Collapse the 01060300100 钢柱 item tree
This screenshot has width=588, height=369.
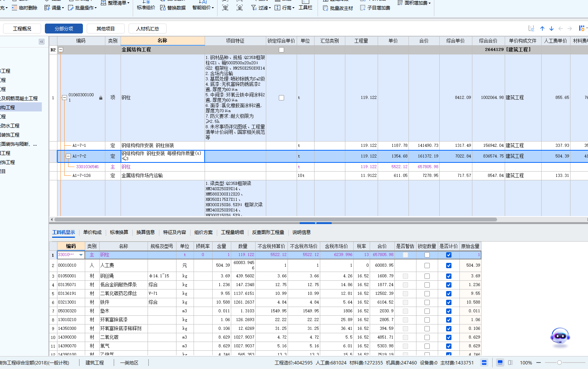pyautogui.click(x=65, y=98)
